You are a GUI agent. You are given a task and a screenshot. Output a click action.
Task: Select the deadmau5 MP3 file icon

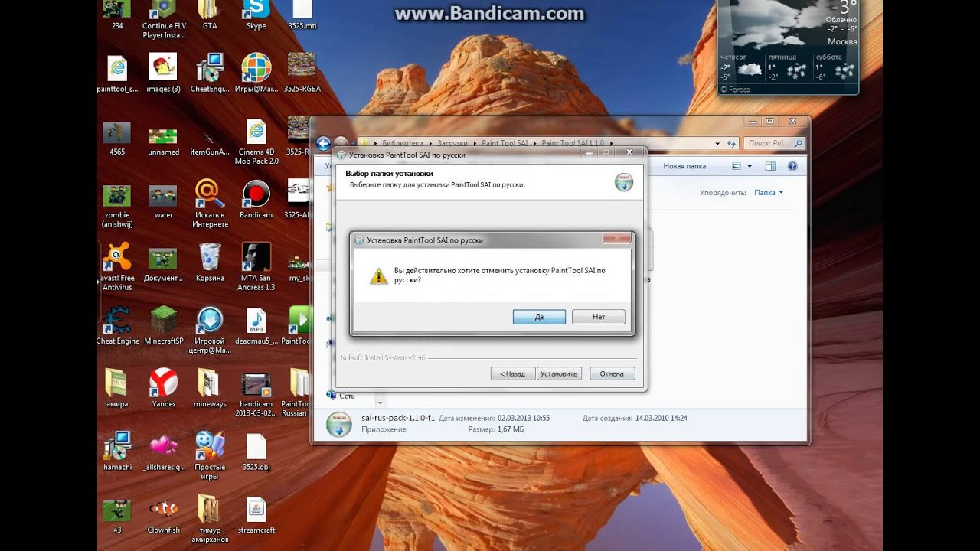256,325
